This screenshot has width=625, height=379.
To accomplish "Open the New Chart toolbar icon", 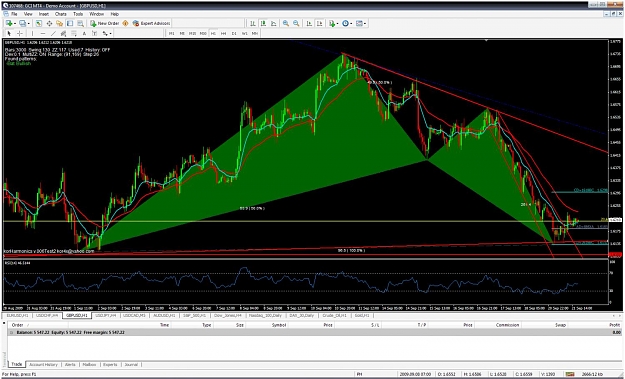I will point(9,24).
